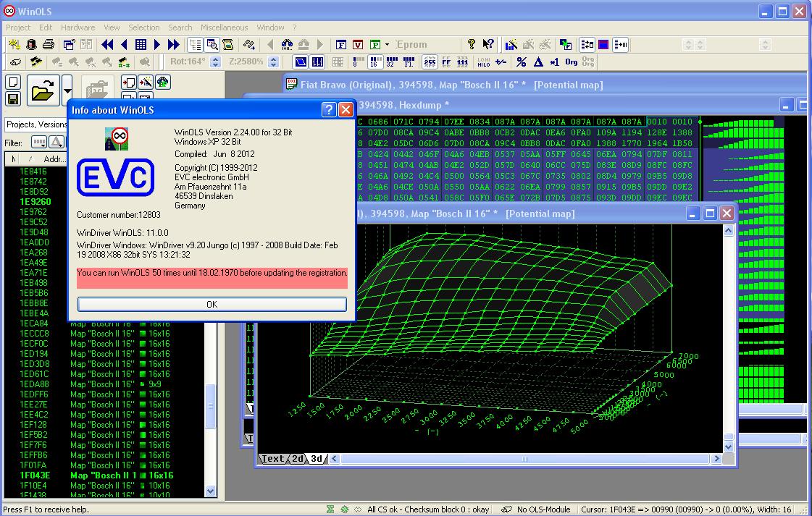The image size is (812, 516).
Task: Open the dropdown arrow next to green P
Action: 387,45
